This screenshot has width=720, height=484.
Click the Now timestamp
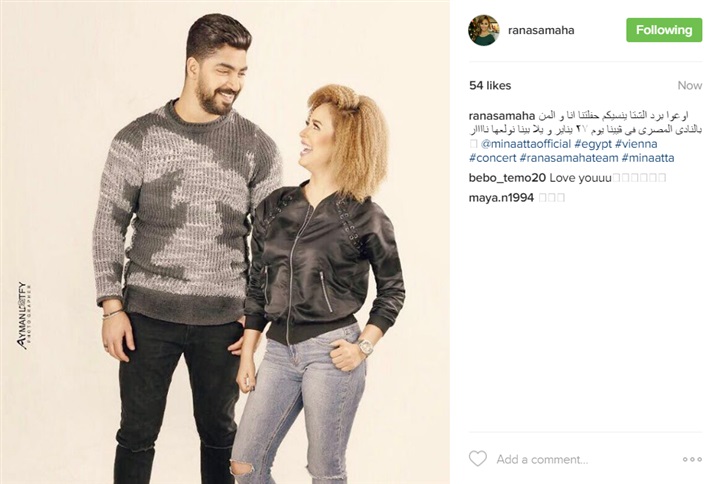click(x=690, y=85)
